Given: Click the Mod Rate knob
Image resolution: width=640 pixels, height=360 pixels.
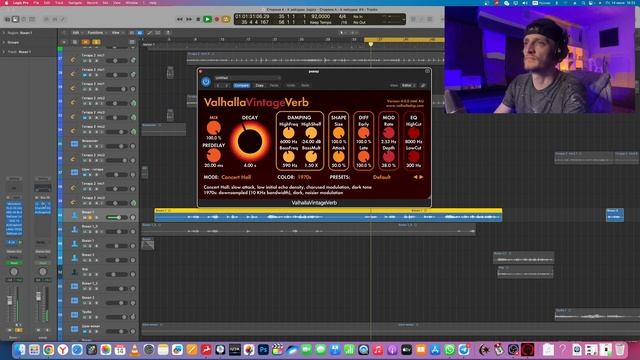Looking at the screenshot, I should click(x=389, y=133).
